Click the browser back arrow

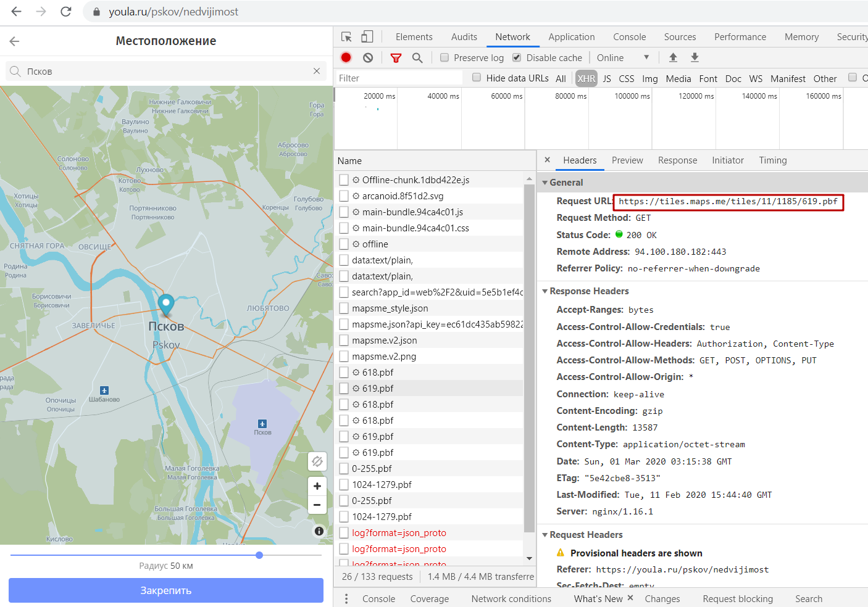(17, 11)
